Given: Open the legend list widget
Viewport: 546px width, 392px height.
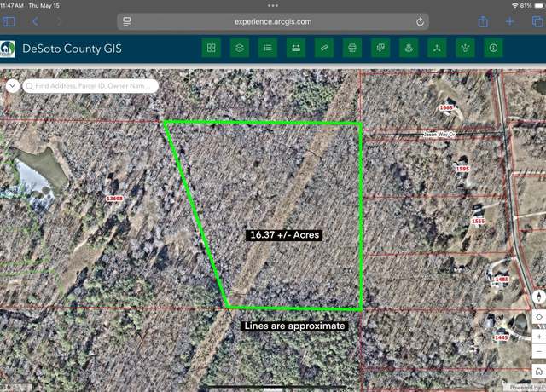Looking at the screenshot, I should 268,48.
